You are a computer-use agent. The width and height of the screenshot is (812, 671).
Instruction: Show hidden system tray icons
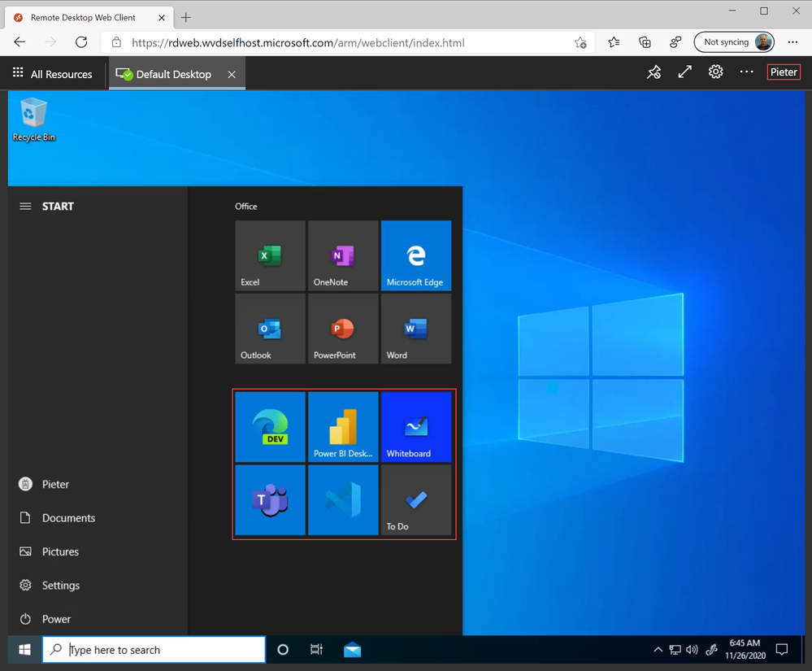coord(658,649)
